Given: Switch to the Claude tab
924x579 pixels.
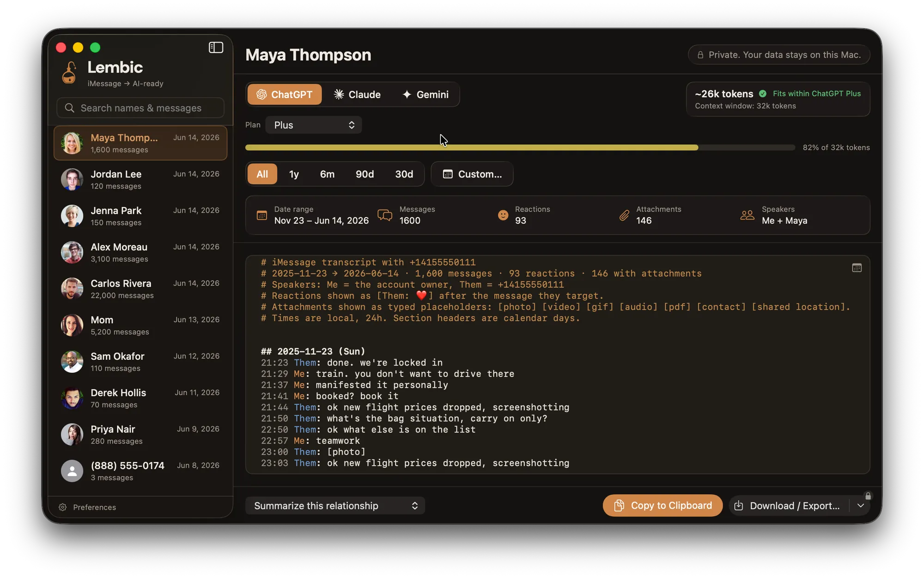Looking at the screenshot, I should tap(357, 94).
